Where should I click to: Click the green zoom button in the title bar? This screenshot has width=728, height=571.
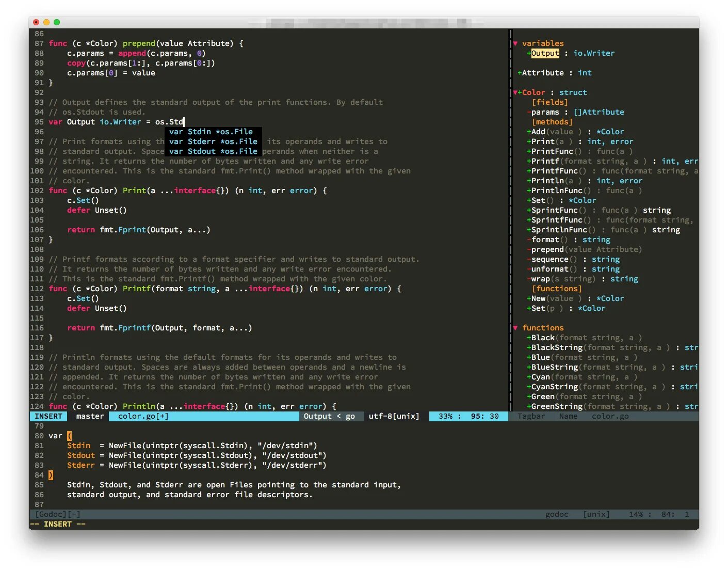click(x=56, y=22)
